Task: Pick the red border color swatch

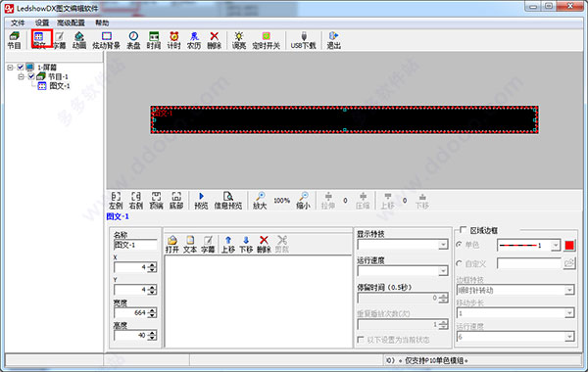Action: [569, 245]
